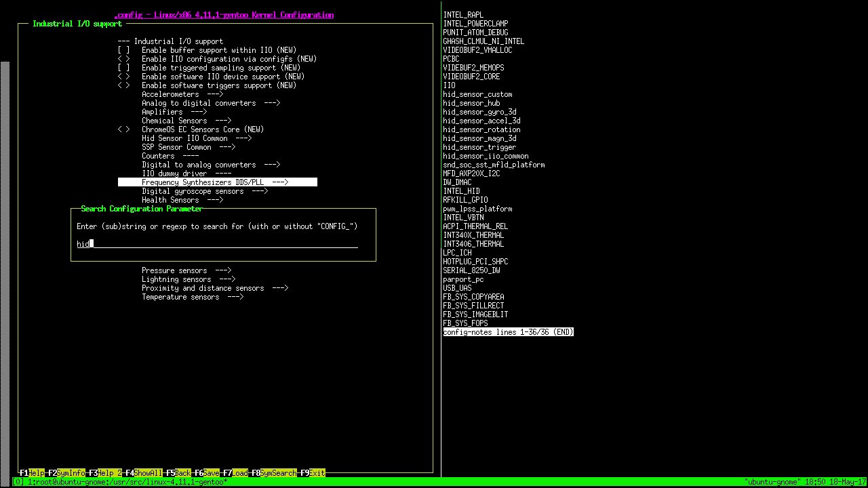Viewport: 868px width, 488px height.
Task: Click GHASH_CLMUL_NI_INTEL entry
Action: click(484, 41)
